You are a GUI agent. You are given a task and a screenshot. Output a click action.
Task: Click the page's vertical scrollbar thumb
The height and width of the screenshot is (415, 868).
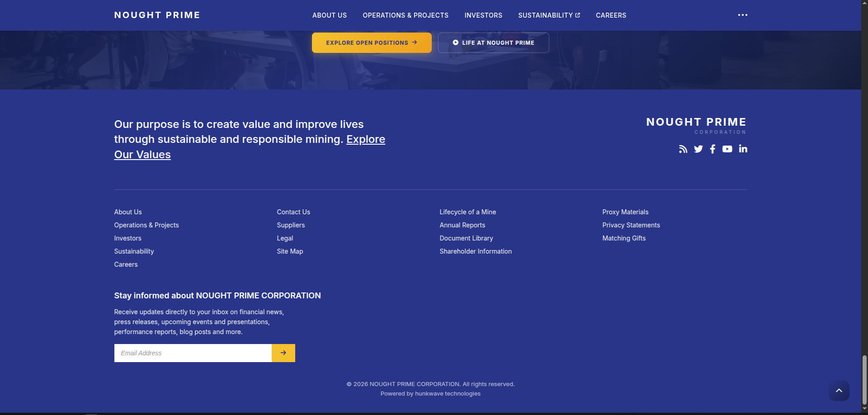click(864, 379)
